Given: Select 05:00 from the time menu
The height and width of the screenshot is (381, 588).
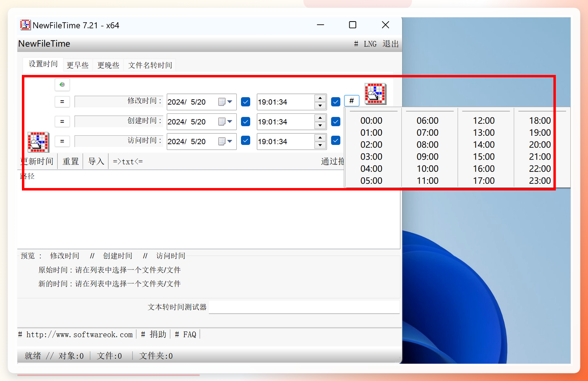Looking at the screenshot, I should tap(371, 181).
